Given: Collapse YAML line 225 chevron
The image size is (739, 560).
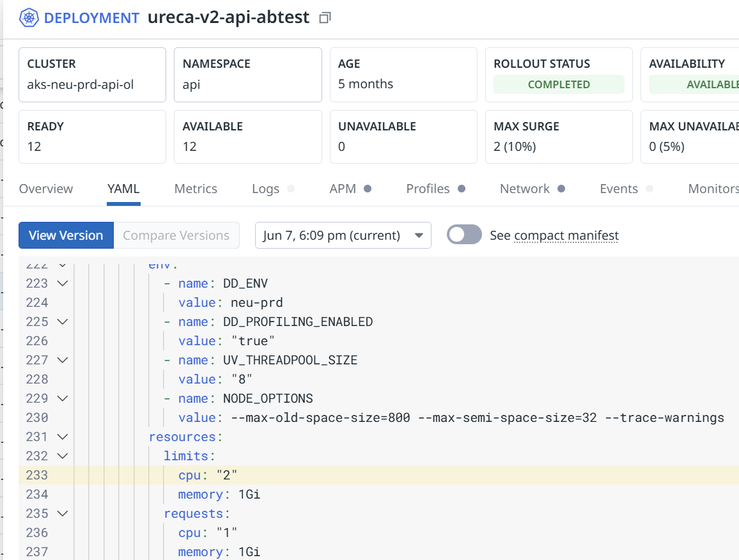Looking at the screenshot, I should [62, 322].
